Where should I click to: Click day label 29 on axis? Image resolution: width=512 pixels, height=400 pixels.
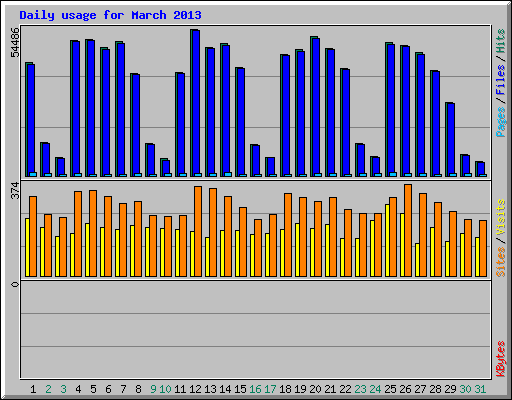tap(450, 389)
